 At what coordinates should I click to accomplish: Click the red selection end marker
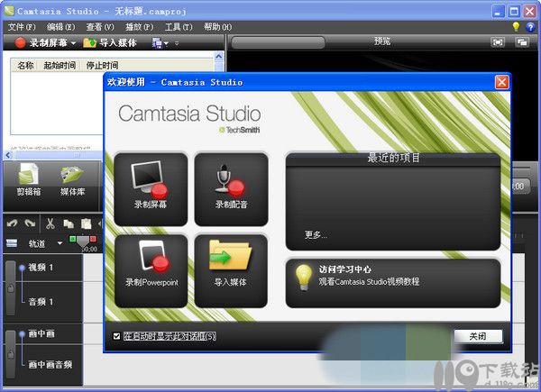tap(93, 239)
